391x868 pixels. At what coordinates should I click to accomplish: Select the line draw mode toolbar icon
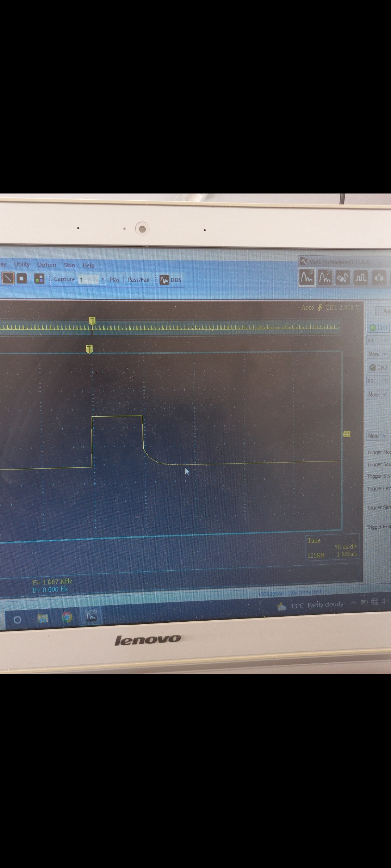click(8, 278)
